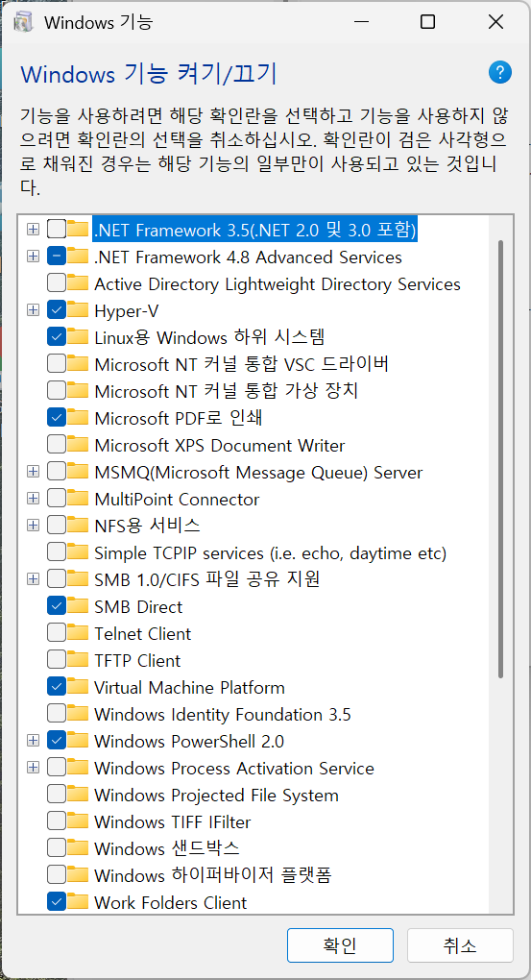The image size is (531, 980).
Task: Uncheck the Work Folders Client checkbox
Action: coord(57,902)
